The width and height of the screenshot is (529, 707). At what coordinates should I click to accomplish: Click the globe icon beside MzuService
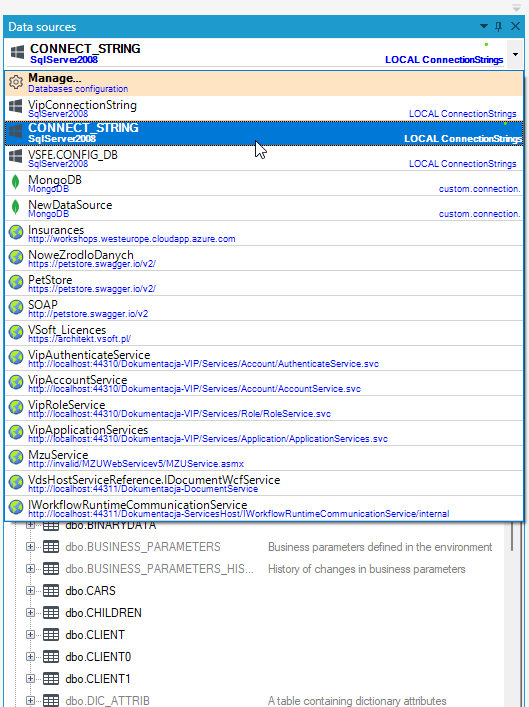tap(16, 458)
